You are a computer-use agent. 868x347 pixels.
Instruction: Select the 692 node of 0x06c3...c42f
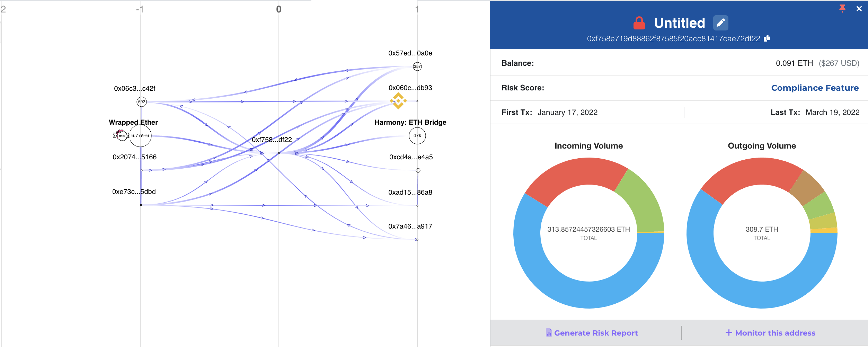pyautogui.click(x=141, y=101)
